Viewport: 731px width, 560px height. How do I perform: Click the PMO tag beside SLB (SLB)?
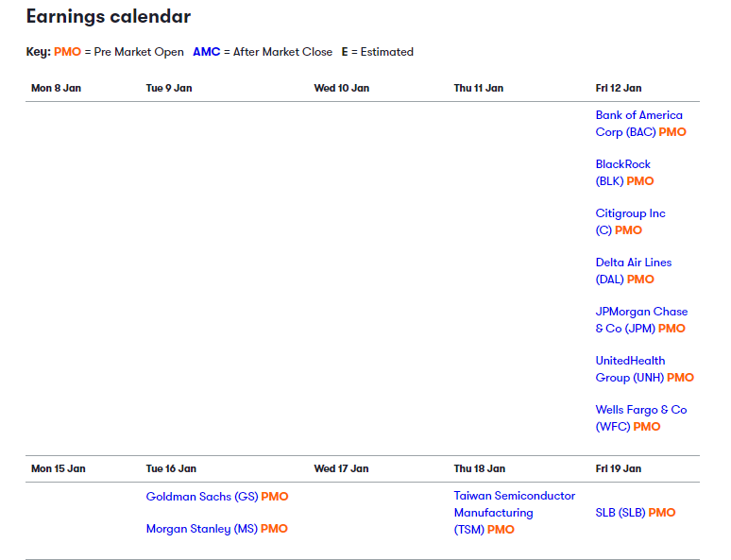tap(662, 513)
